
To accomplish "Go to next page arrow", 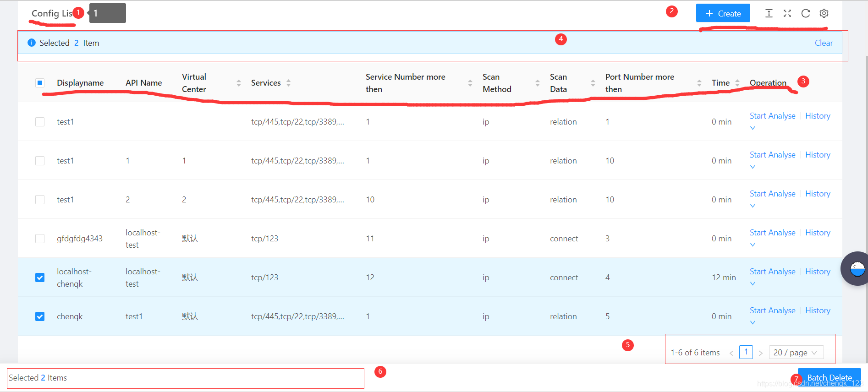I will pyautogui.click(x=760, y=353).
